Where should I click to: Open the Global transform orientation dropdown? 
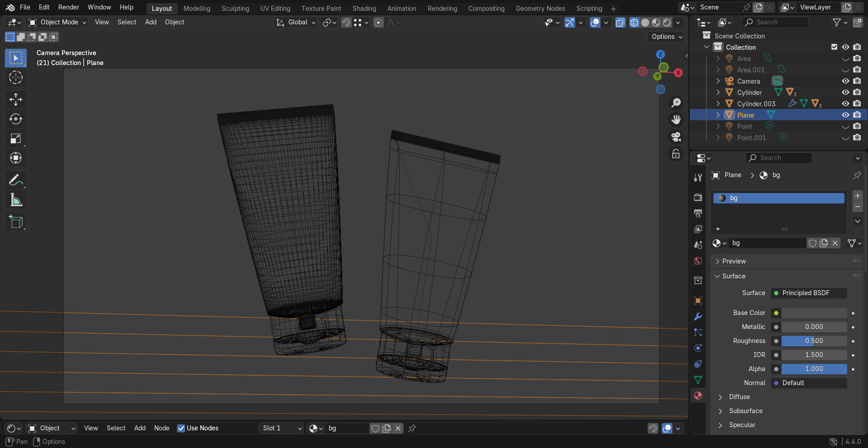coord(296,22)
